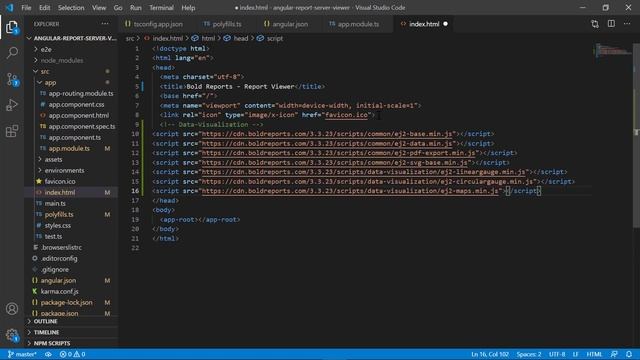Viewport: 640px width, 360px height.
Task: Click the script breadcrumb segment
Action: [275, 38]
